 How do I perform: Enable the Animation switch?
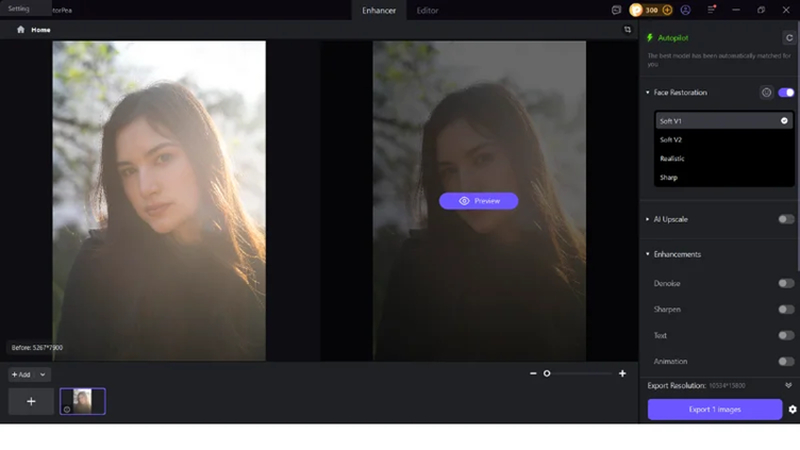(x=786, y=361)
